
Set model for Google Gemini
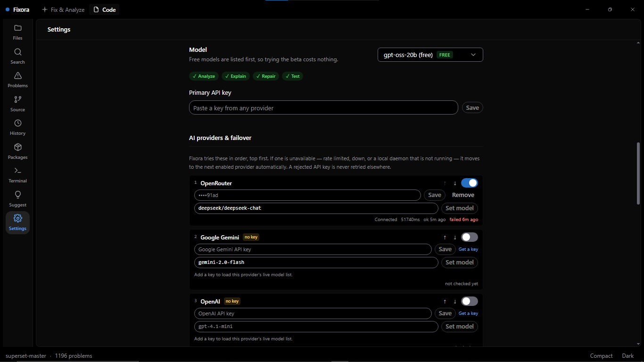coord(460,263)
